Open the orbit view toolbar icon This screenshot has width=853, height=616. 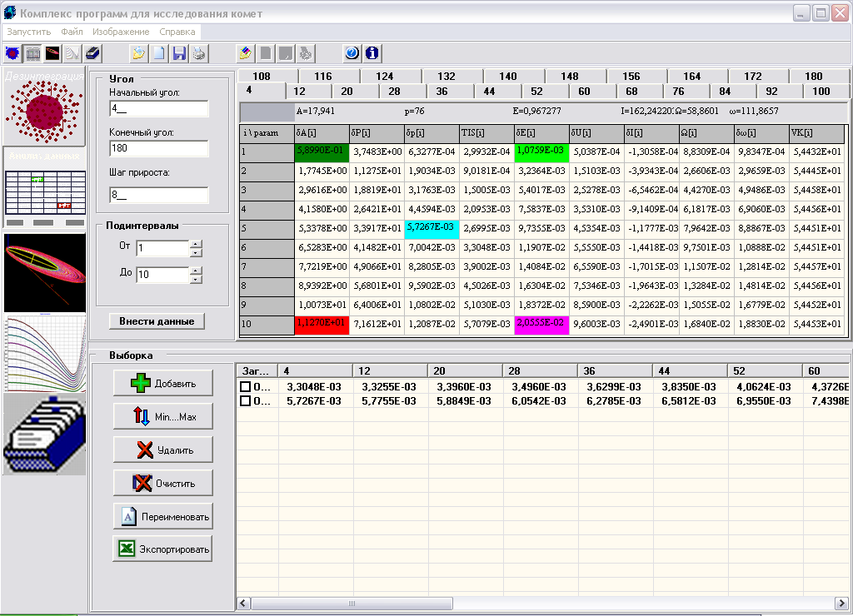(x=52, y=53)
